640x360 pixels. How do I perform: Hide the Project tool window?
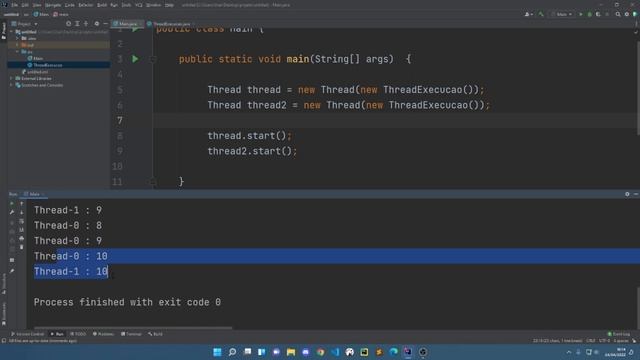105,24
